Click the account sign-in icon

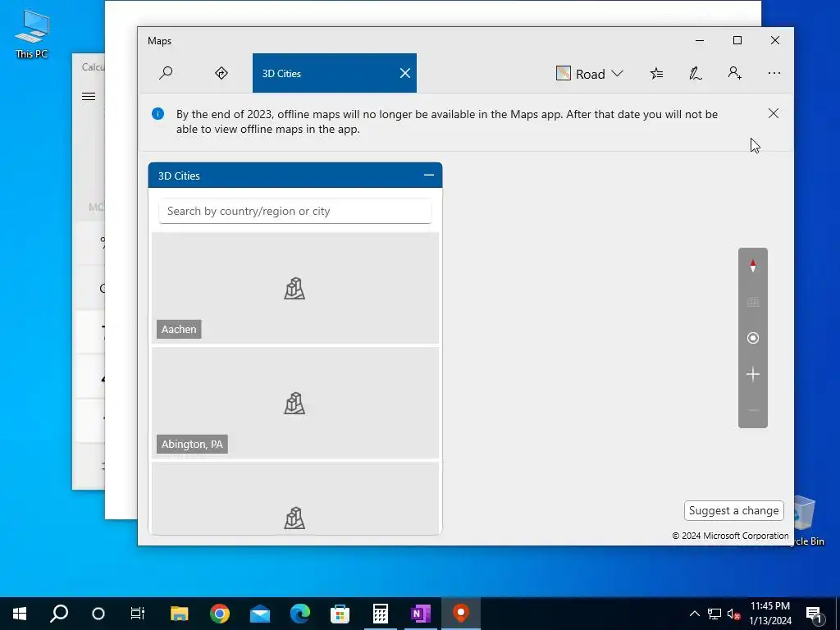[x=734, y=73]
